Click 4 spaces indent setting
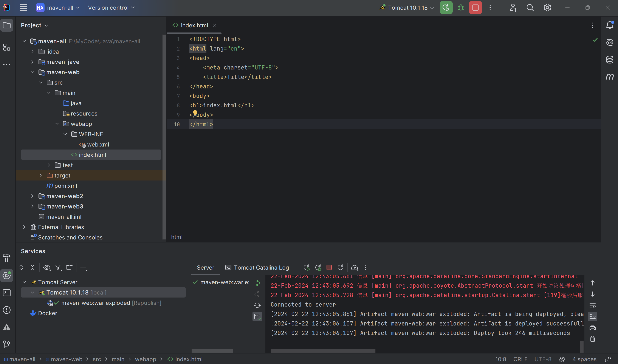 [x=584, y=359]
